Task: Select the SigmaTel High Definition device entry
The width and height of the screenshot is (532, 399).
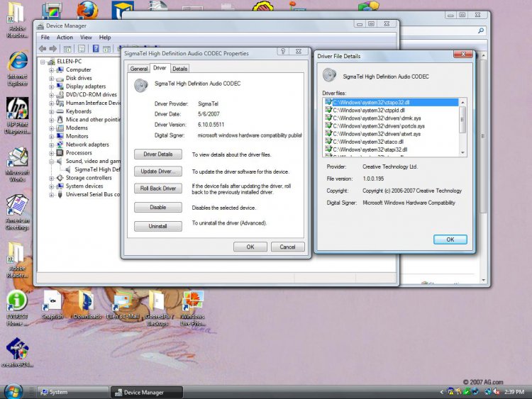Action: click(97, 169)
